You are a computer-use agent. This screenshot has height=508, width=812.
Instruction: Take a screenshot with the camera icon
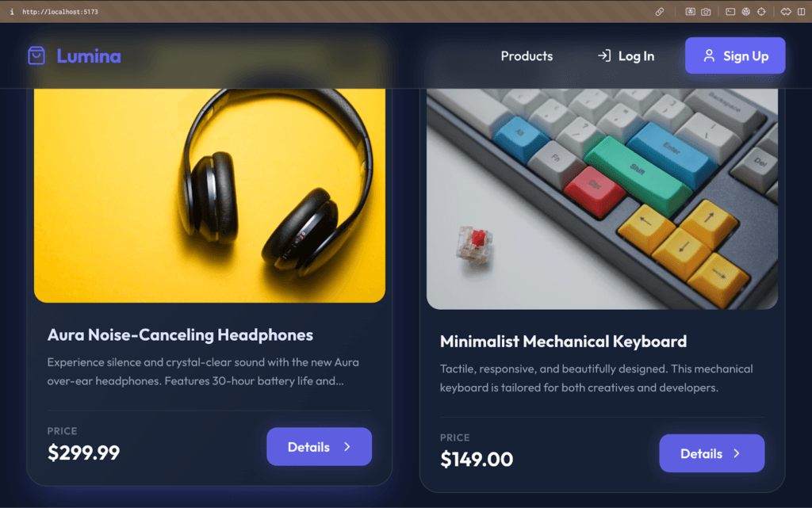(x=706, y=11)
